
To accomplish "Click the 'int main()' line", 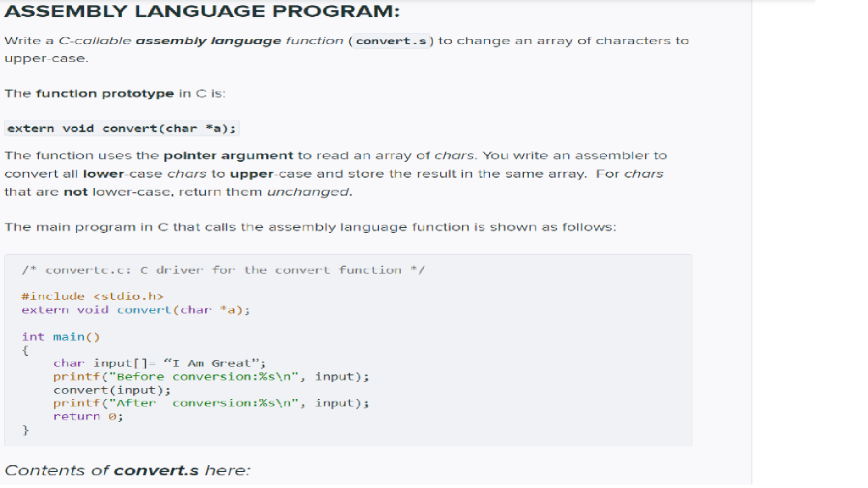I will (x=61, y=336).
